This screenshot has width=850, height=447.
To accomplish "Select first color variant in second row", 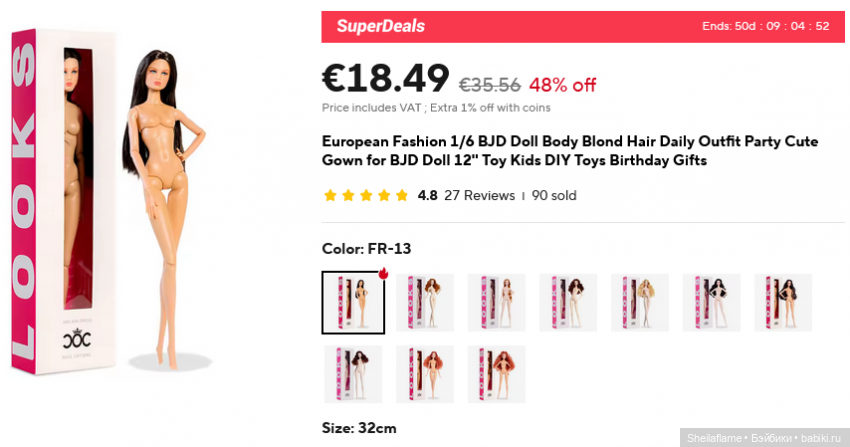I will pyautogui.click(x=352, y=374).
